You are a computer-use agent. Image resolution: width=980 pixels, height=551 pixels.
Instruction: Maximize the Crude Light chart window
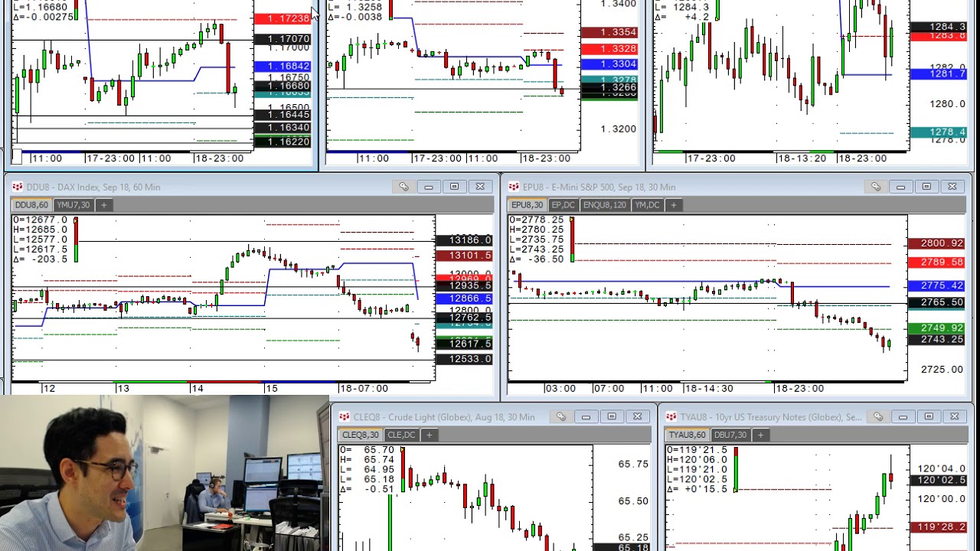click(612, 416)
